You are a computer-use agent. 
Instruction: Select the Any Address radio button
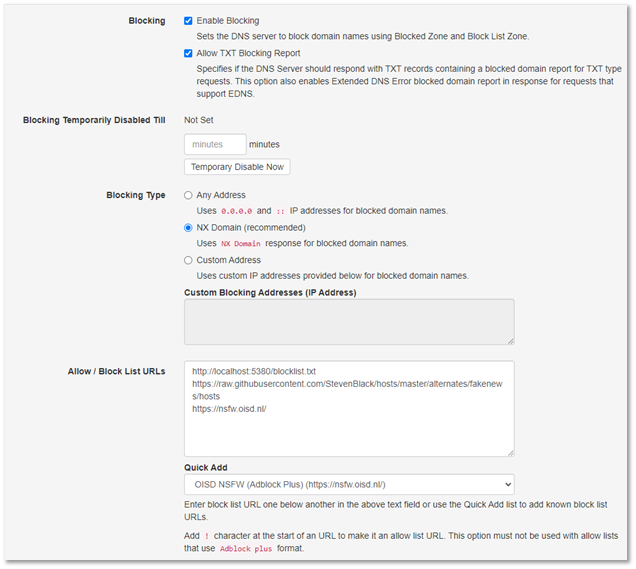pos(189,195)
